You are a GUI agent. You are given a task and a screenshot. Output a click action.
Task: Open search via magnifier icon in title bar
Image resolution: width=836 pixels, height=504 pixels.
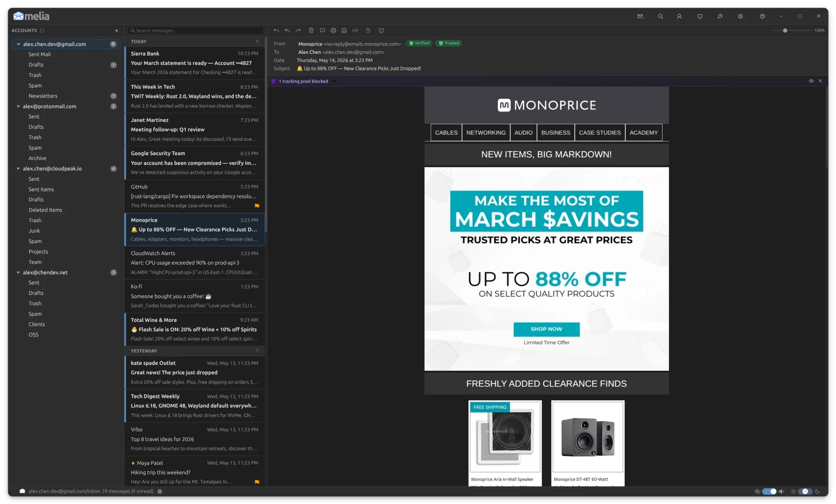click(x=660, y=16)
